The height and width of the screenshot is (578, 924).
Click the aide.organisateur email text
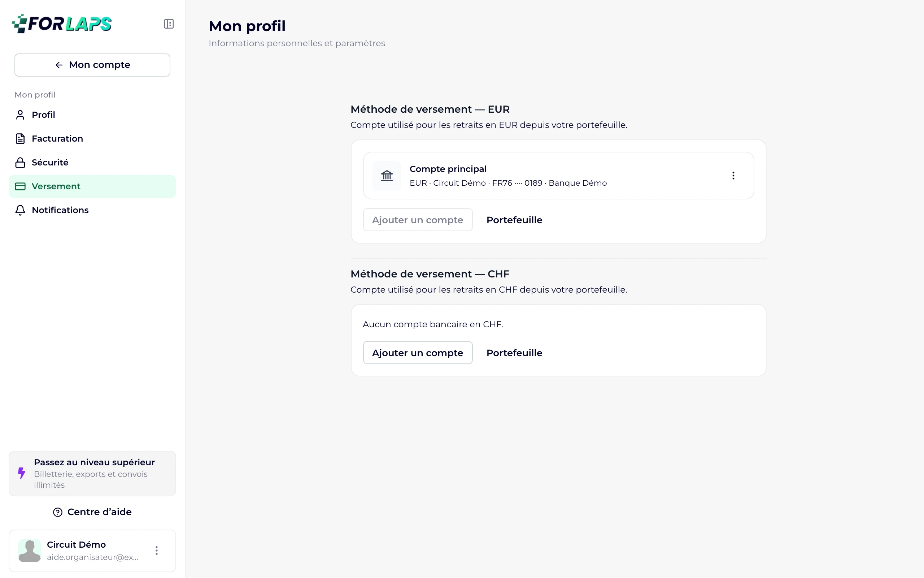(93, 557)
